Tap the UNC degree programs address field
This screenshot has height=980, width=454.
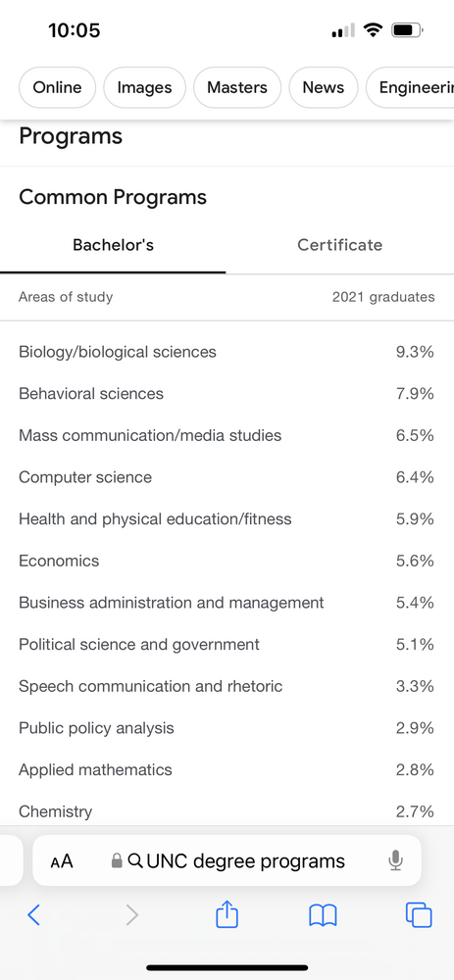(x=227, y=860)
